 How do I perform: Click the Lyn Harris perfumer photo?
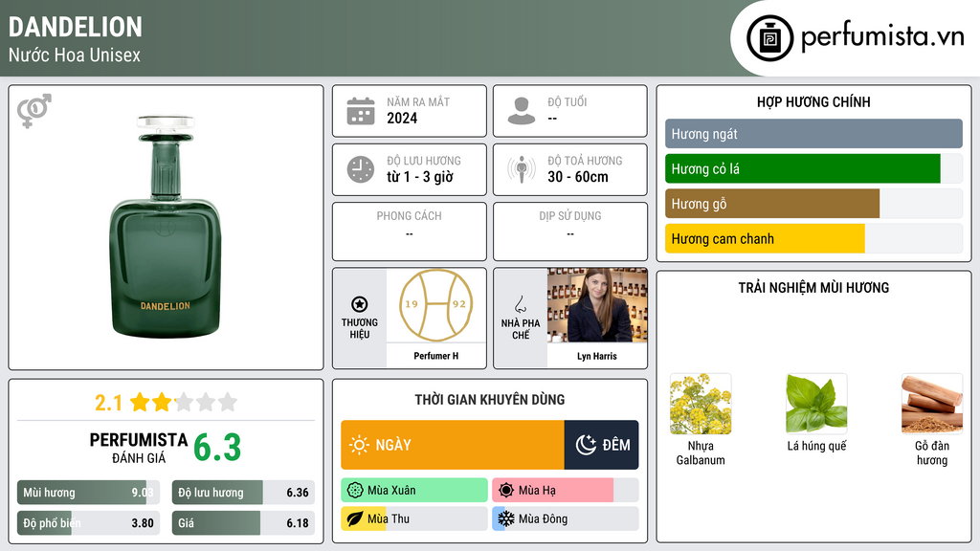click(597, 305)
